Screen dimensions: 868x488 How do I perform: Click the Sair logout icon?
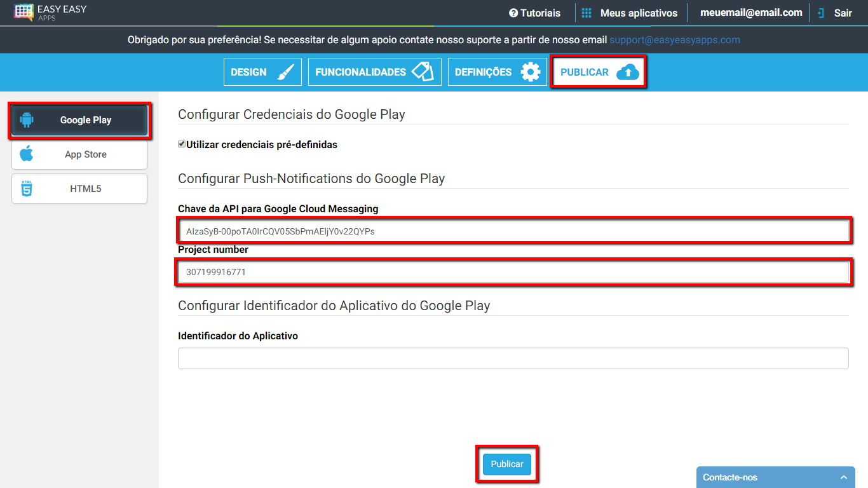pos(821,13)
